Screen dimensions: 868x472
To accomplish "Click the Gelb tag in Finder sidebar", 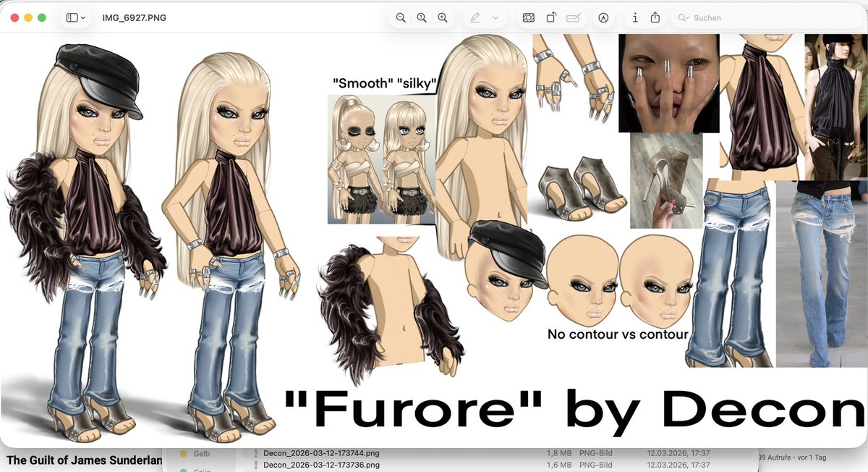I will pos(200,454).
